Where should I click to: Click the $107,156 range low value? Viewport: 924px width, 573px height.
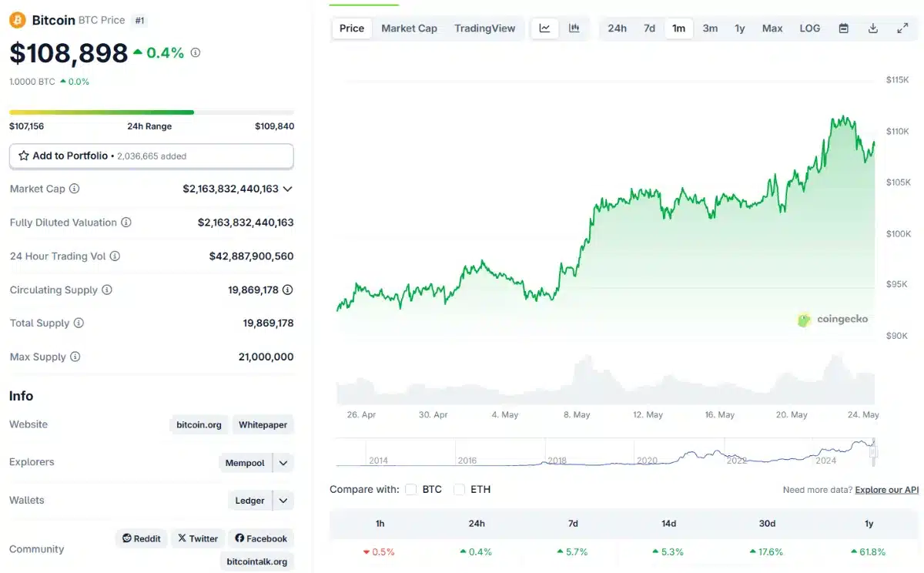pyautogui.click(x=26, y=126)
